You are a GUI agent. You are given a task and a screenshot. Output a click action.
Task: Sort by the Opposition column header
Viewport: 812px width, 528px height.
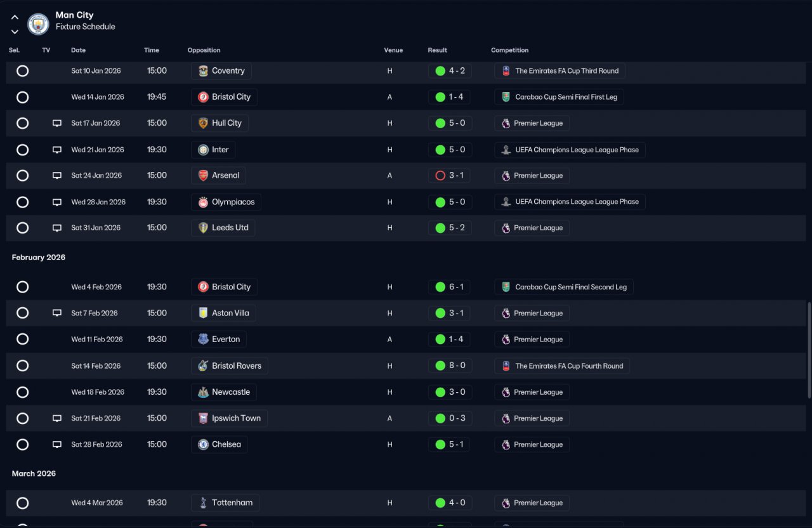(204, 50)
